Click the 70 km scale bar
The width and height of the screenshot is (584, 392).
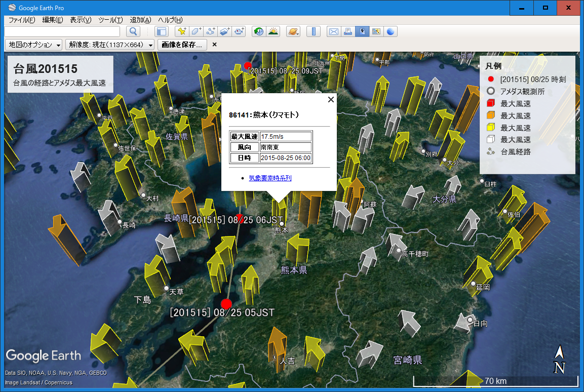496,381
